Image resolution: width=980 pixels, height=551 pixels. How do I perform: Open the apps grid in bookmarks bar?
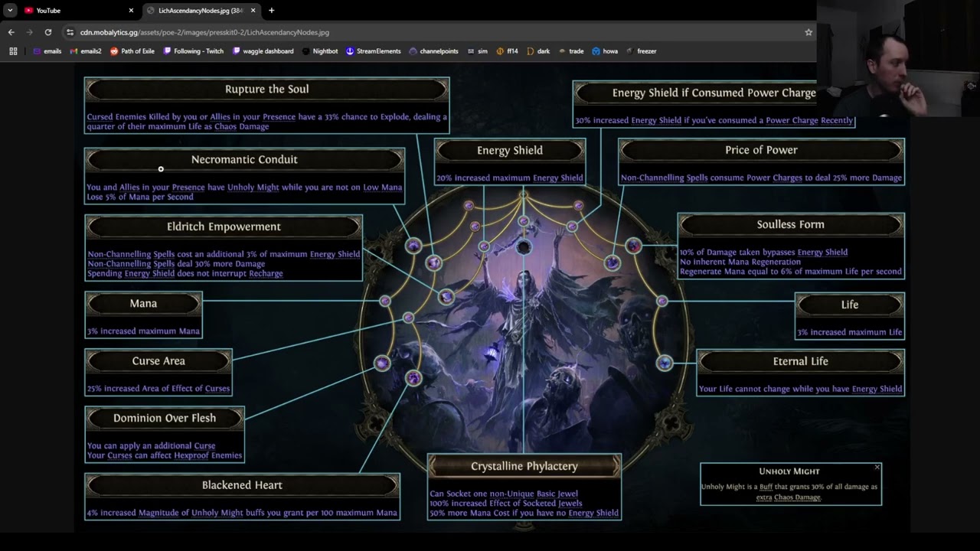[x=13, y=51]
